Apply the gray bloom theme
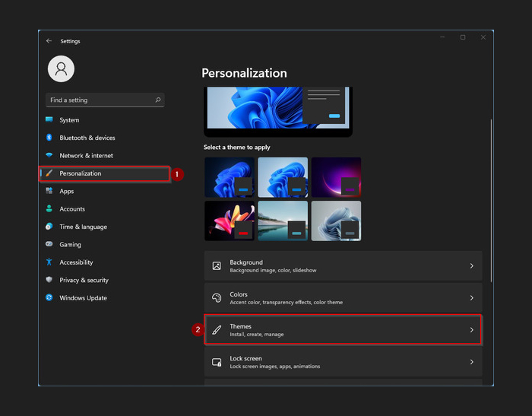Image resolution: width=532 pixels, height=416 pixels. 336,221
